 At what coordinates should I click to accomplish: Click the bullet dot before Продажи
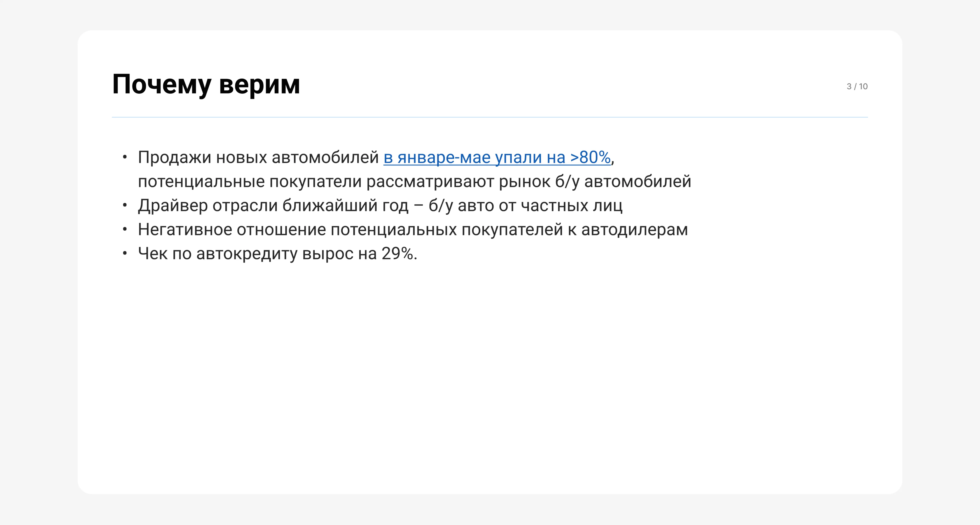pos(125,157)
